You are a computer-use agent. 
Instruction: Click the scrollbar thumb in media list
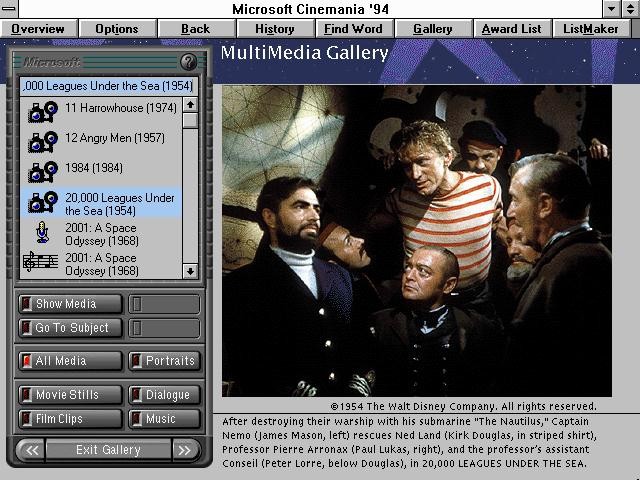pyautogui.click(x=190, y=121)
